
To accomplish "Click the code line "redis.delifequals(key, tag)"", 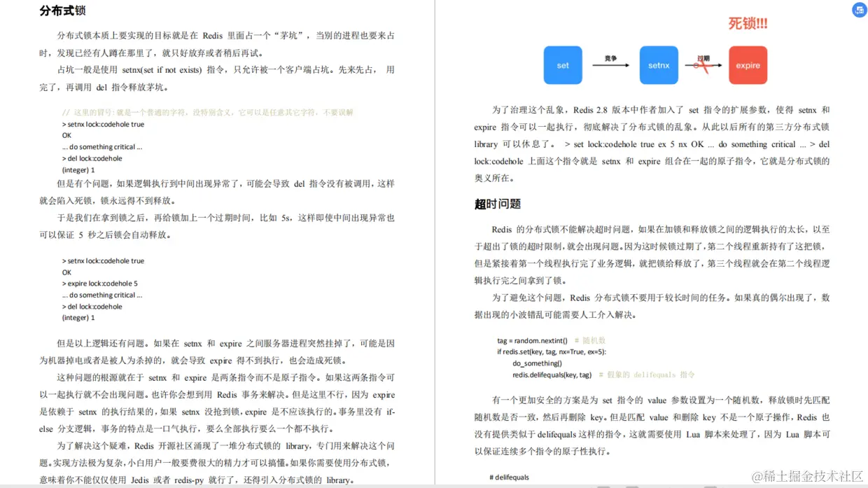I will coord(552,375).
